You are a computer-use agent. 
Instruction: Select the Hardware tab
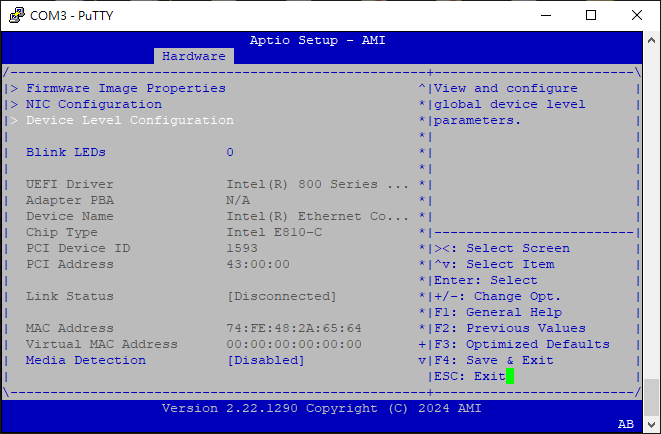click(x=194, y=56)
